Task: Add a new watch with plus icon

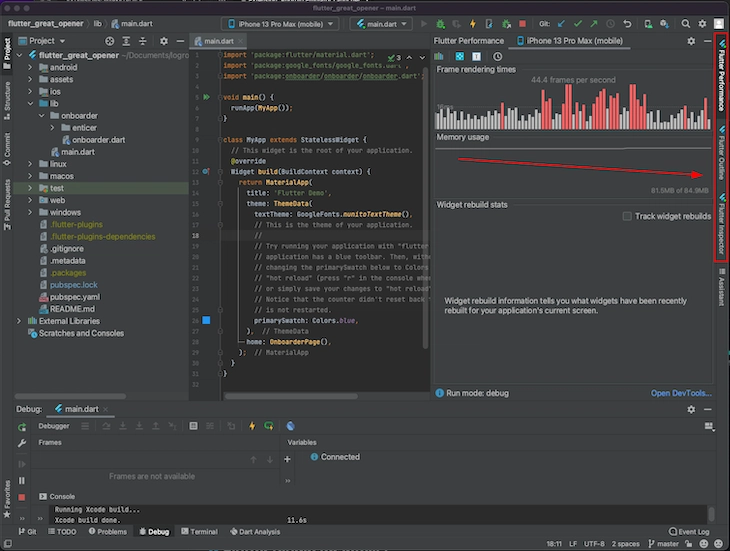Action: pos(287,459)
